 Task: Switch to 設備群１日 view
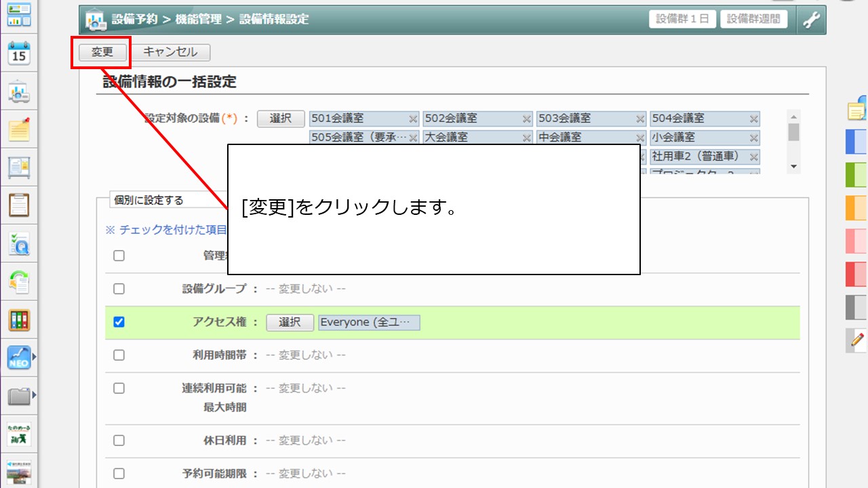(683, 19)
